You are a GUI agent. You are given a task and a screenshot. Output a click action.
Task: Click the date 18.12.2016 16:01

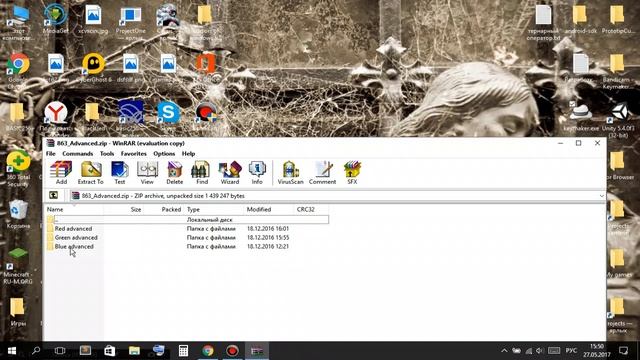[268, 229]
